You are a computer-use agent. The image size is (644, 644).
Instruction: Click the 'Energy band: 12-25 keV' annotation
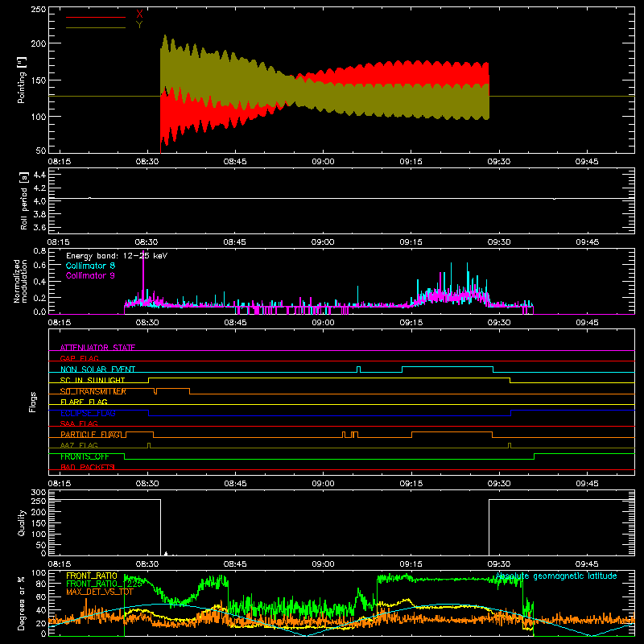pos(117,256)
